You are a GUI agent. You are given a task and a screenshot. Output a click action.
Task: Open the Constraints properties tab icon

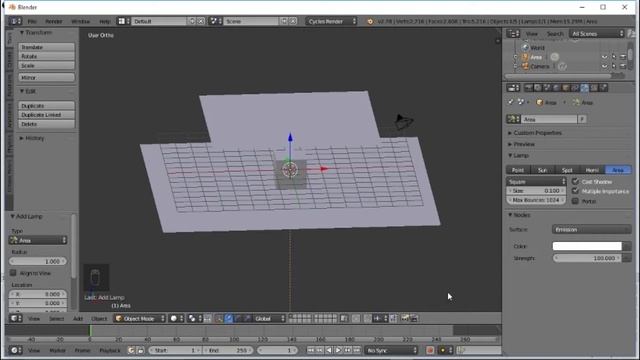pyautogui.click(x=576, y=88)
